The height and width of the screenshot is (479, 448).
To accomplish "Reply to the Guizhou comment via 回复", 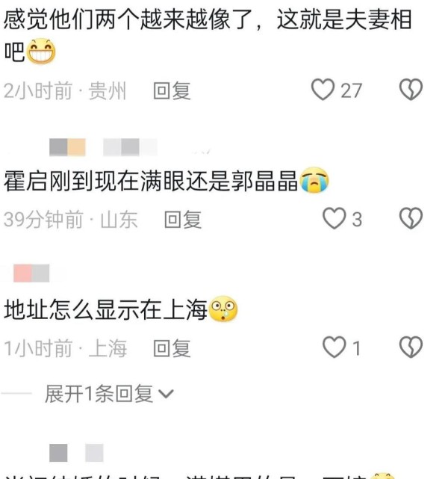I will [172, 90].
